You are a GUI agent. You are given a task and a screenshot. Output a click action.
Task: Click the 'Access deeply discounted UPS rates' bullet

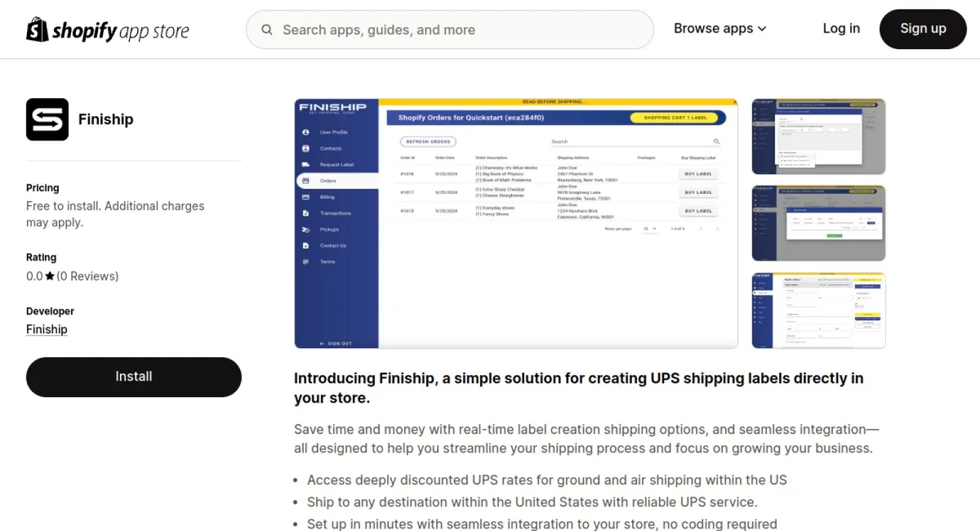click(x=547, y=480)
